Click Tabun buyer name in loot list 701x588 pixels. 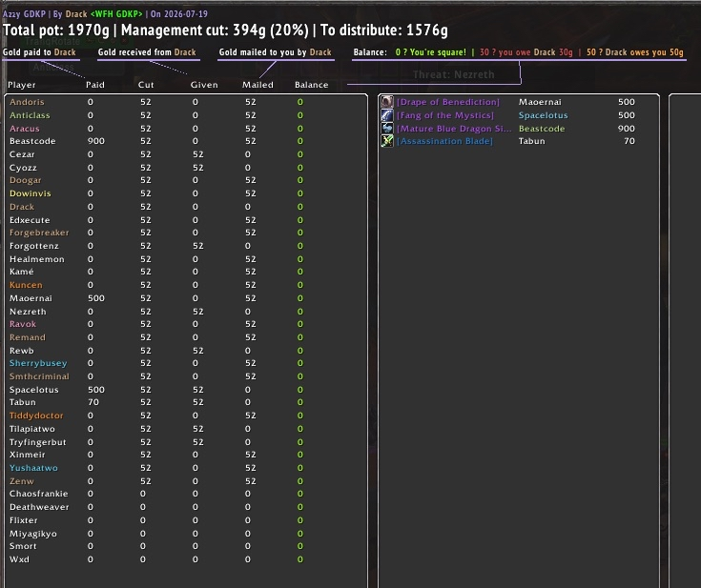coord(531,141)
